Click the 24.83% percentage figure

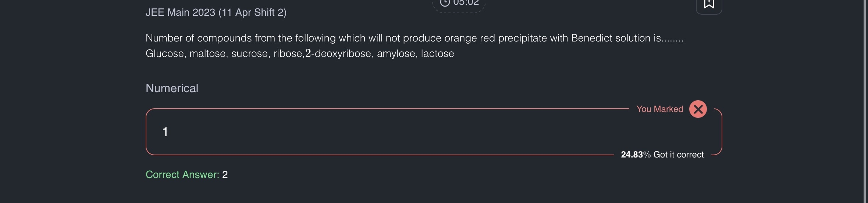click(x=636, y=155)
